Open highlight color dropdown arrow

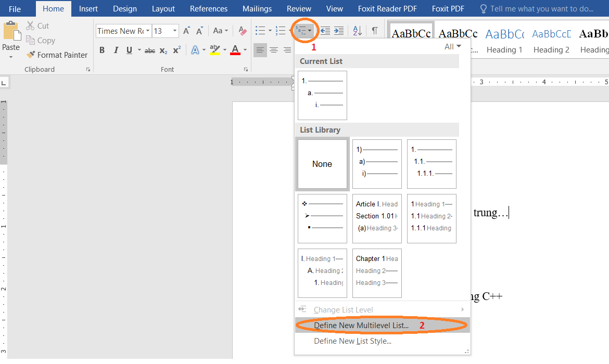coord(224,50)
